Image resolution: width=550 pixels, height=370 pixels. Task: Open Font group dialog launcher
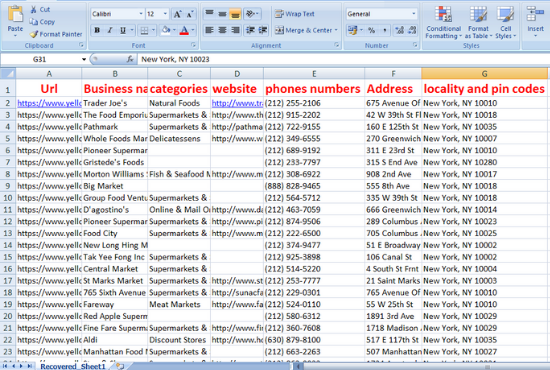193,45
